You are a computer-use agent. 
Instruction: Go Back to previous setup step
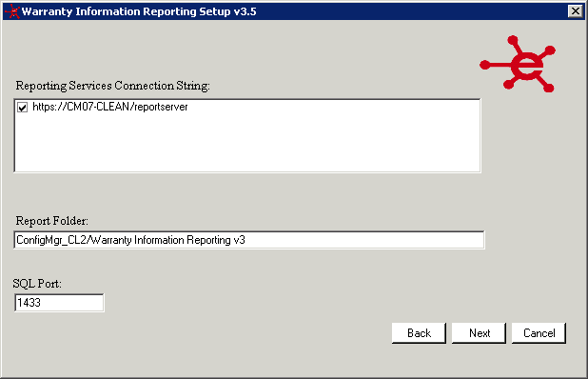coord(419,333)
